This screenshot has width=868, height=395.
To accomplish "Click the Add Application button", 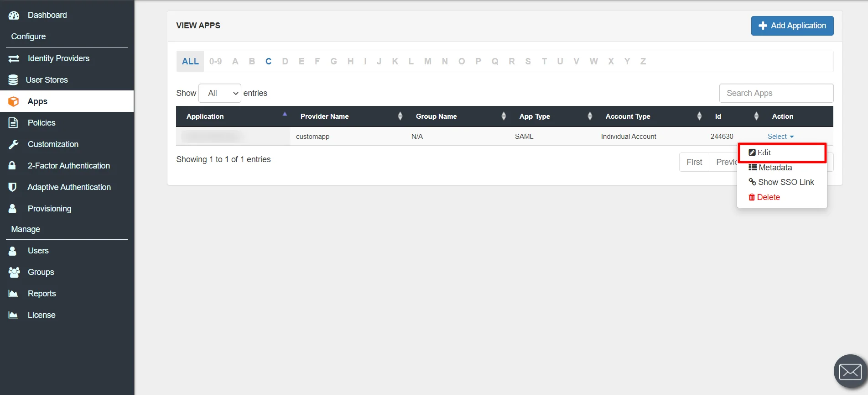I will tap(792, 26).
